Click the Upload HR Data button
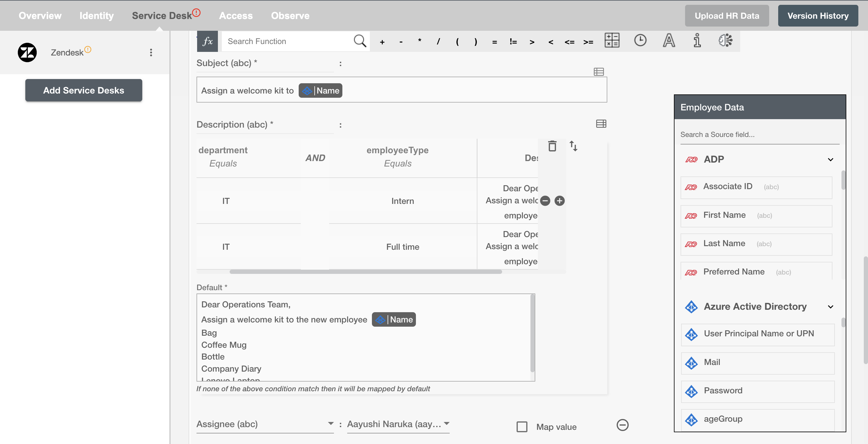 click(x=727, y=15)
